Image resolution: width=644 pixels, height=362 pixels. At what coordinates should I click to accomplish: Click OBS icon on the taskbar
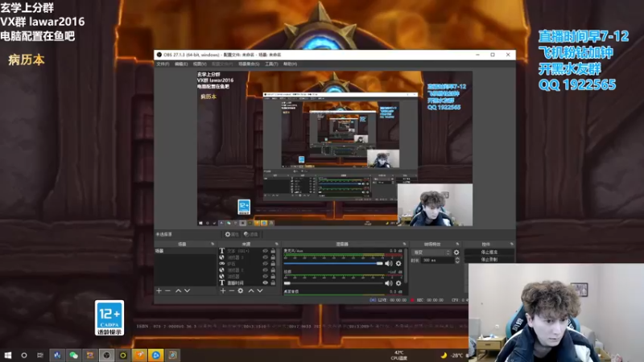(x=106, y=356)
